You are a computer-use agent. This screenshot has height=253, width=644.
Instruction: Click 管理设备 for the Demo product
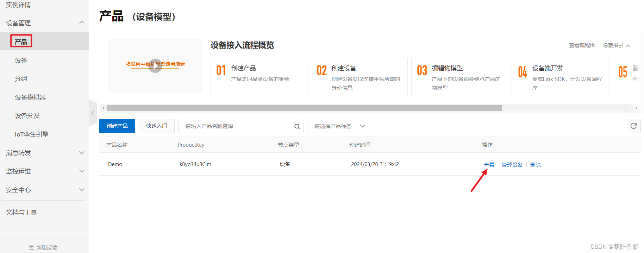pos(512,165)
